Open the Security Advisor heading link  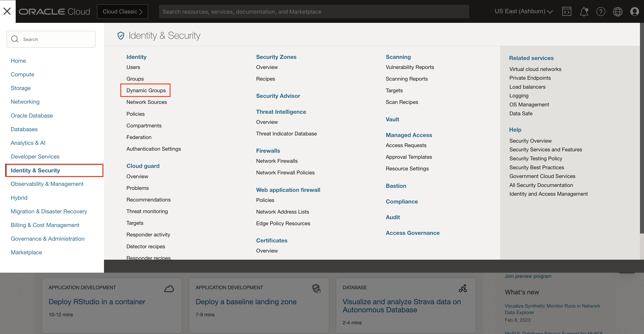click(278, 96)
